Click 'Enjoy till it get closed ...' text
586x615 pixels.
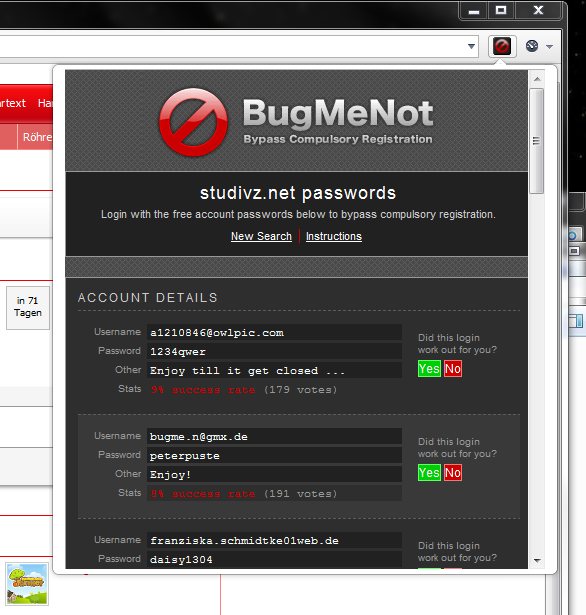coord(248,371)
